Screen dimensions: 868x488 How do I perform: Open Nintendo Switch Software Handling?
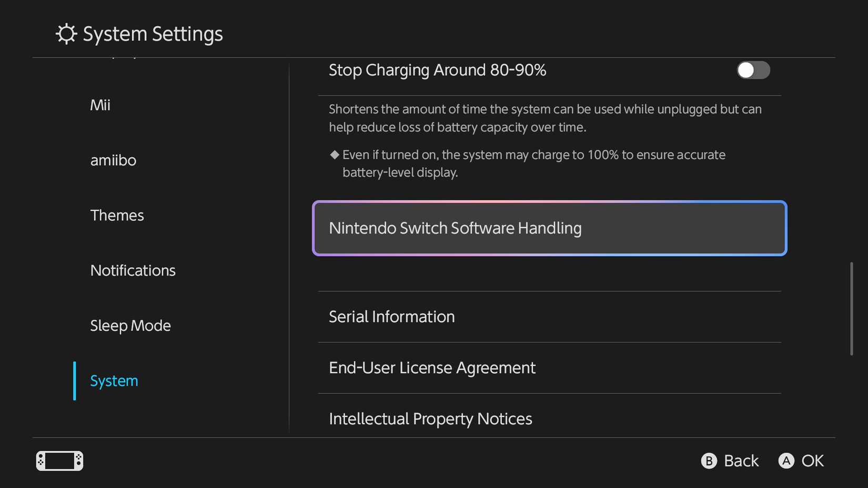[x=549, y=228]
